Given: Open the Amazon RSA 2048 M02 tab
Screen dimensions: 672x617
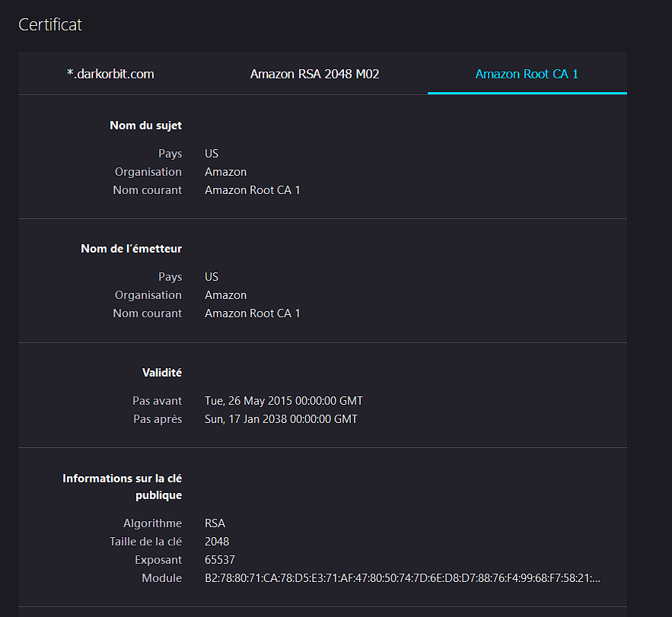Looking at the screenshot, I should pos(314,74).
